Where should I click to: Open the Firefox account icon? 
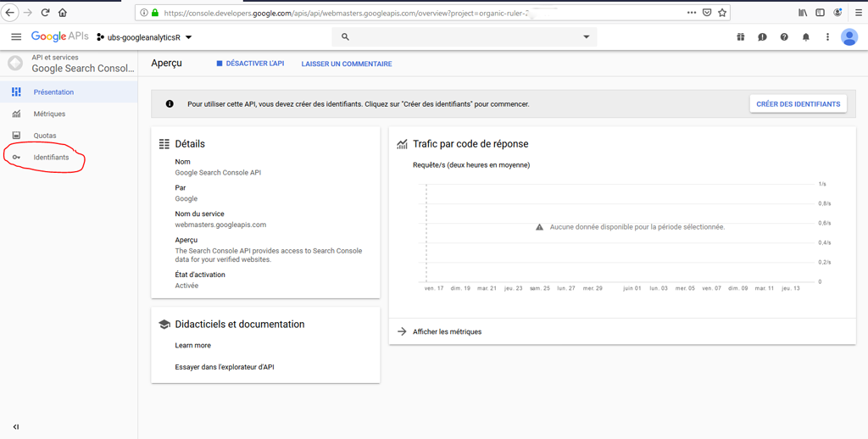(x=837, y=12)
